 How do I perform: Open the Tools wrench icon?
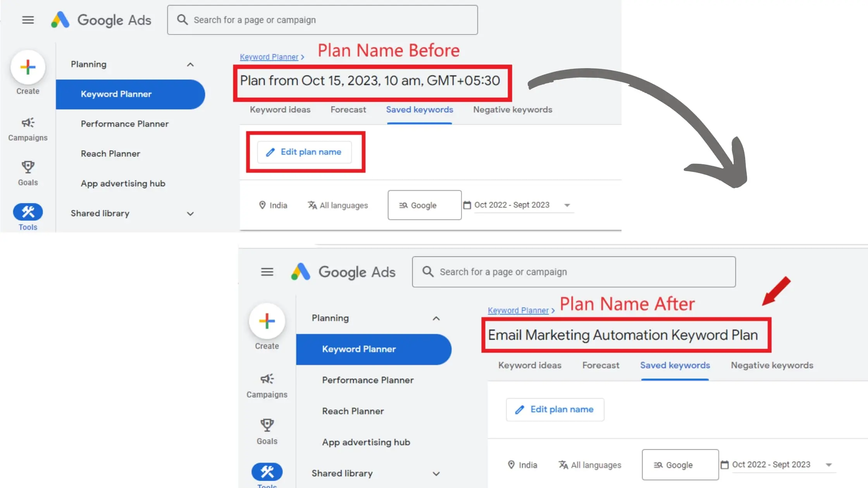[28, 212]
